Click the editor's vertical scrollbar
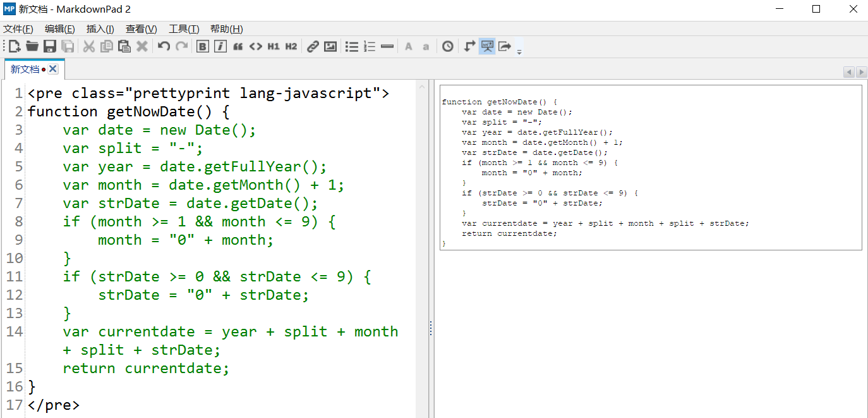This screenshot has height=418, width=868. 421,249
